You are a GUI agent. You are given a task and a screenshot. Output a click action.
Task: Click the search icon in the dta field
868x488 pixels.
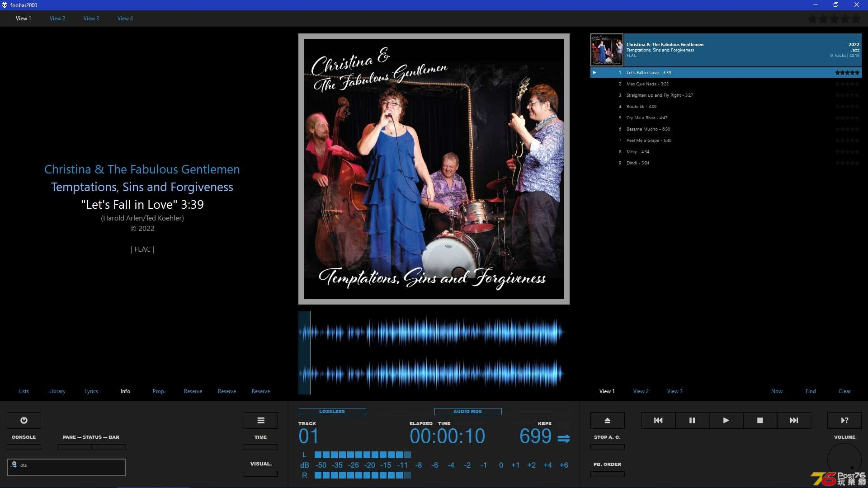pos(14,465)
